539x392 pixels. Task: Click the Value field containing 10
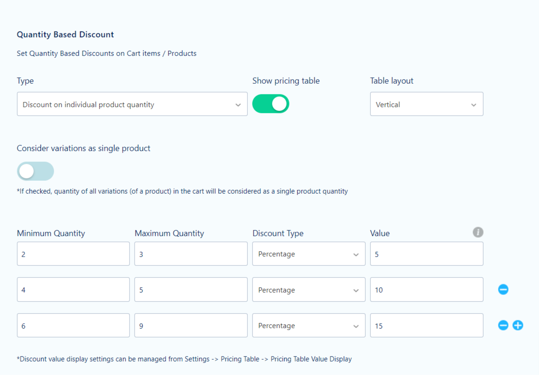tap(427, 290)
